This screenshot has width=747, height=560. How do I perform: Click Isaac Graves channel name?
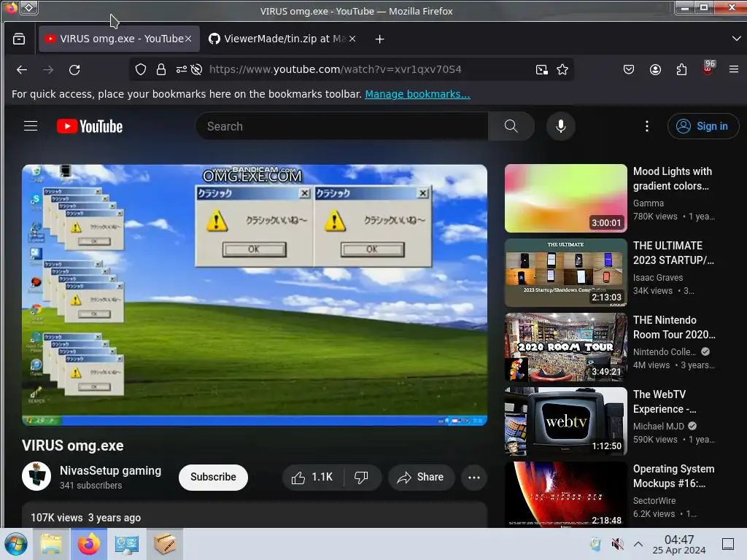[x=658, y=278]
